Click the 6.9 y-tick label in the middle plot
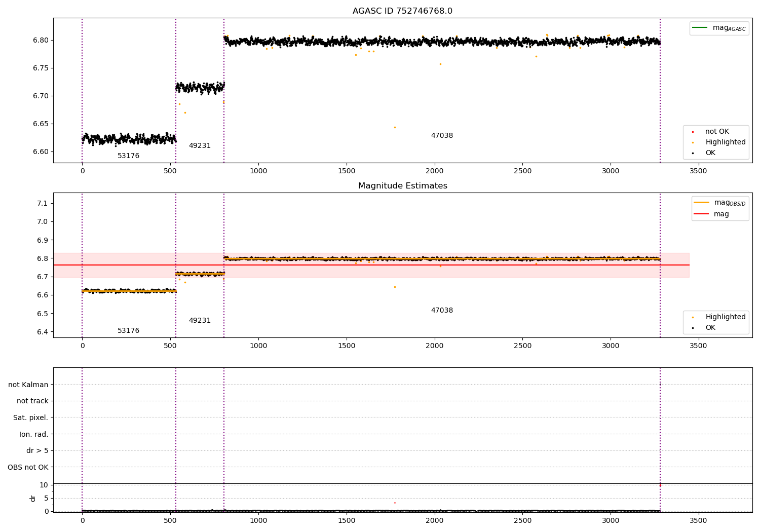 43,240
